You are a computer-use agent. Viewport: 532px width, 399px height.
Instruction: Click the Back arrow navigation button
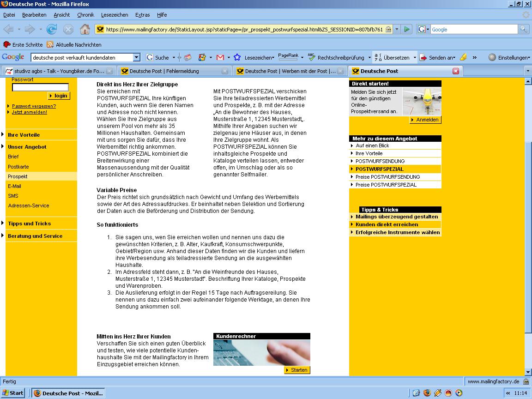[9, 29]
